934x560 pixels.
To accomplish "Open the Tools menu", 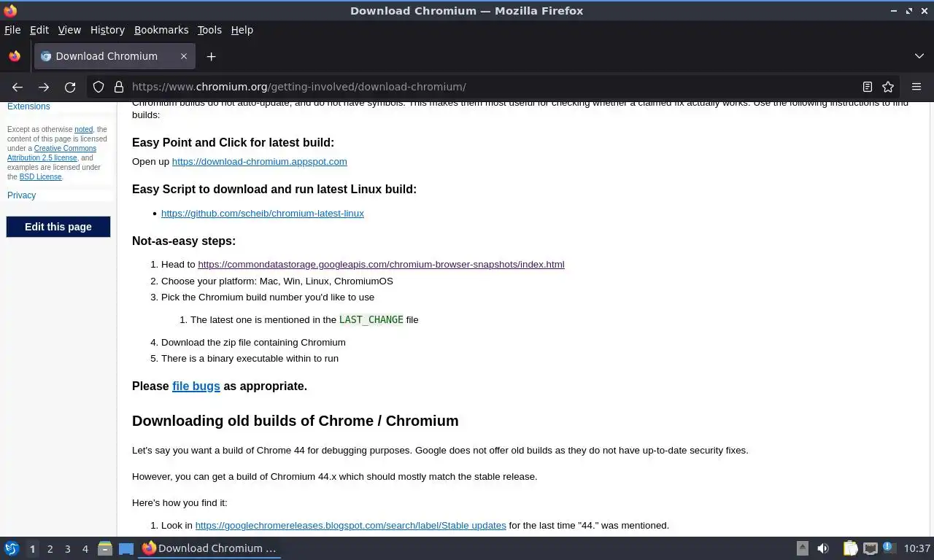I will pyautogui.click(x=209, y=30).
